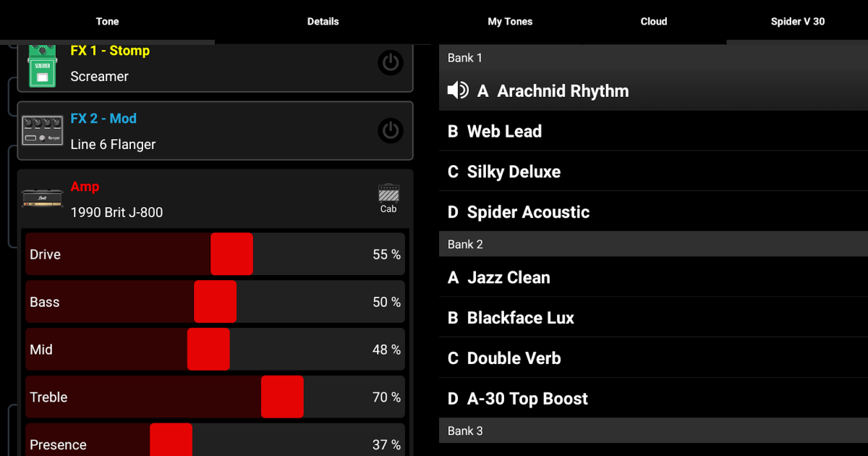Open the My Tones tab

(510, 22)
